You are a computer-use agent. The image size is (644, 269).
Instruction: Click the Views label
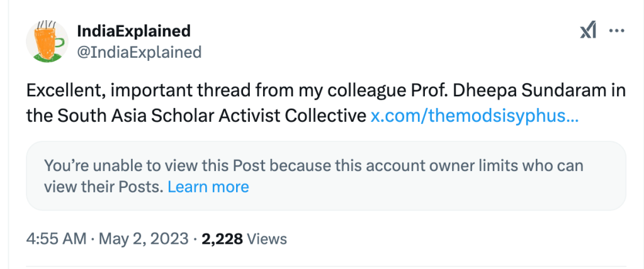pos(268,239)
